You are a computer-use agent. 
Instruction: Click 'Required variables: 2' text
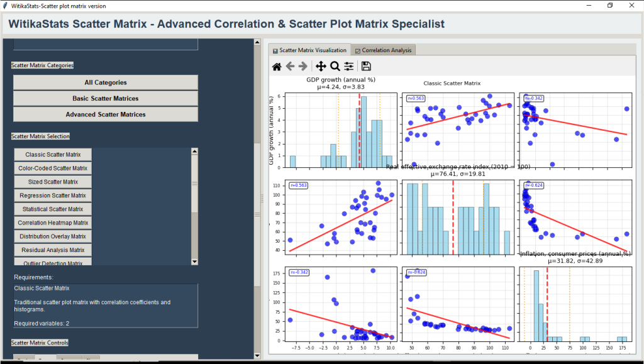(42, 323)
